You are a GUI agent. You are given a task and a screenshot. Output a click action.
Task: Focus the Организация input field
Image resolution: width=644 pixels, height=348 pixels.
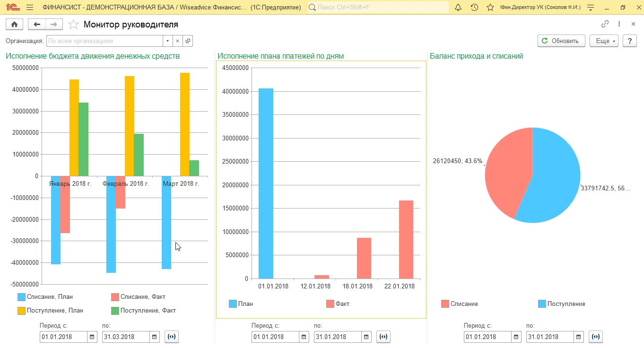coord(104,41)
